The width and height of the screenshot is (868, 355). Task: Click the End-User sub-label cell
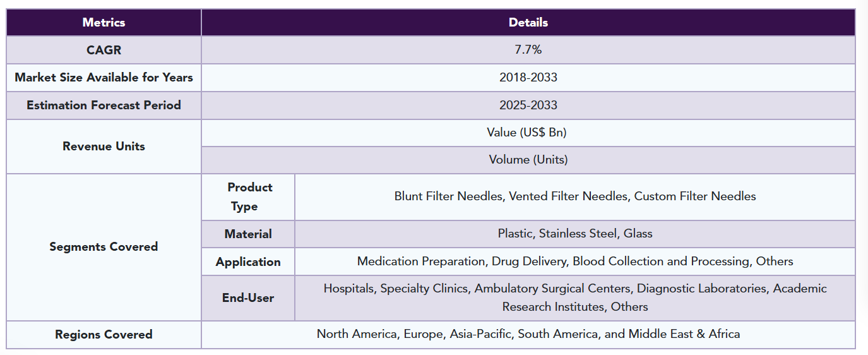click(x=248, y=298)
